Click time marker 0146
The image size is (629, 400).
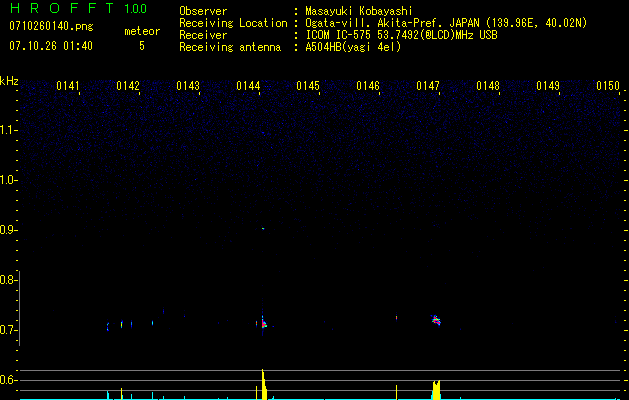(x=368, y=86)
